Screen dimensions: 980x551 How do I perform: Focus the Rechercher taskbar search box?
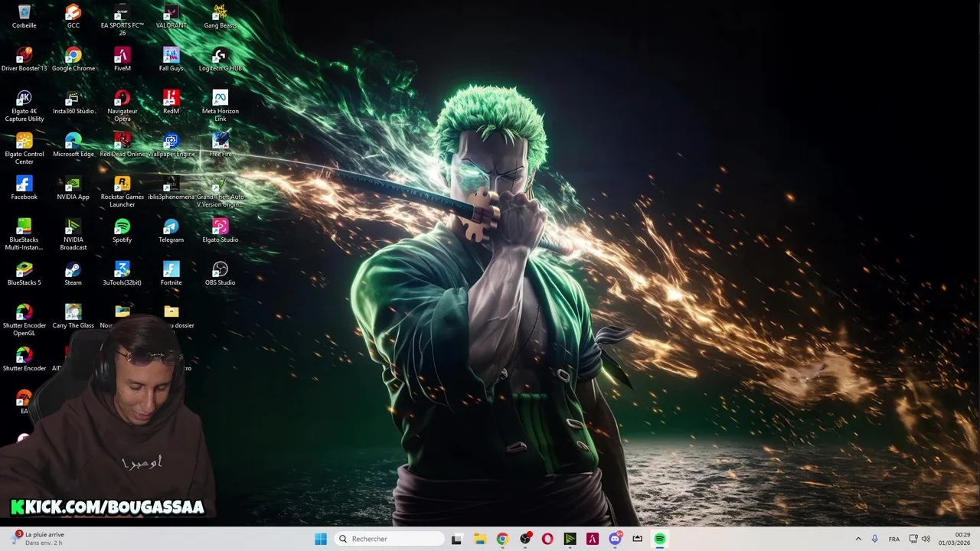(x=389, y=539)
